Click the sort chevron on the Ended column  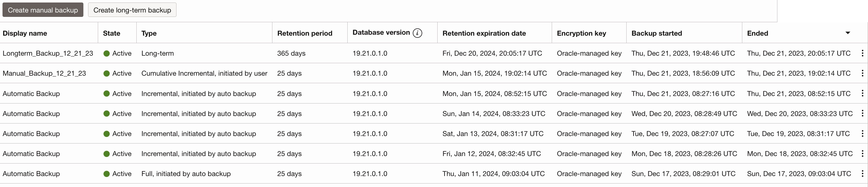point(848,33)
